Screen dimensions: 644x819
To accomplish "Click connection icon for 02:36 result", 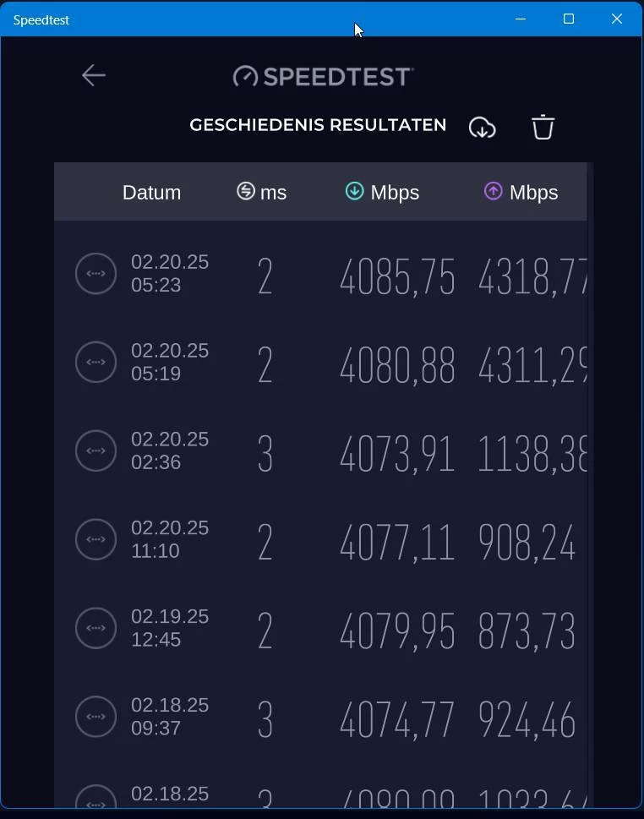I will point(96,450).
